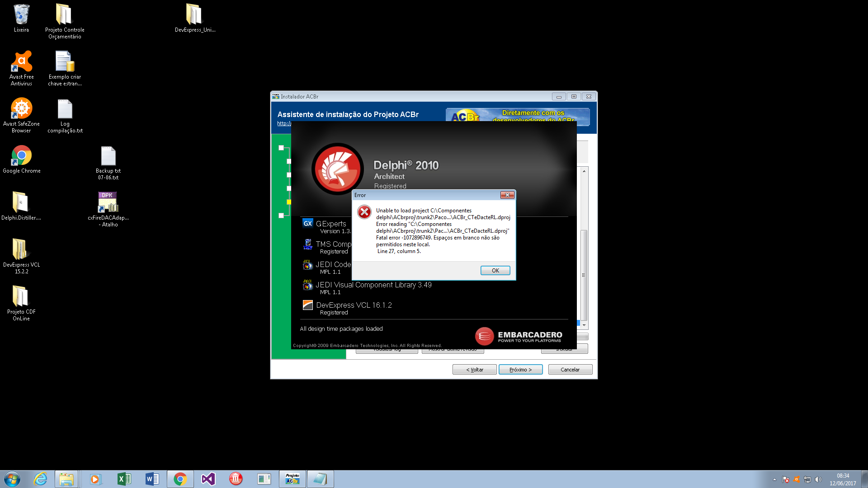Open Word from taskbar

tap(152, 479)
